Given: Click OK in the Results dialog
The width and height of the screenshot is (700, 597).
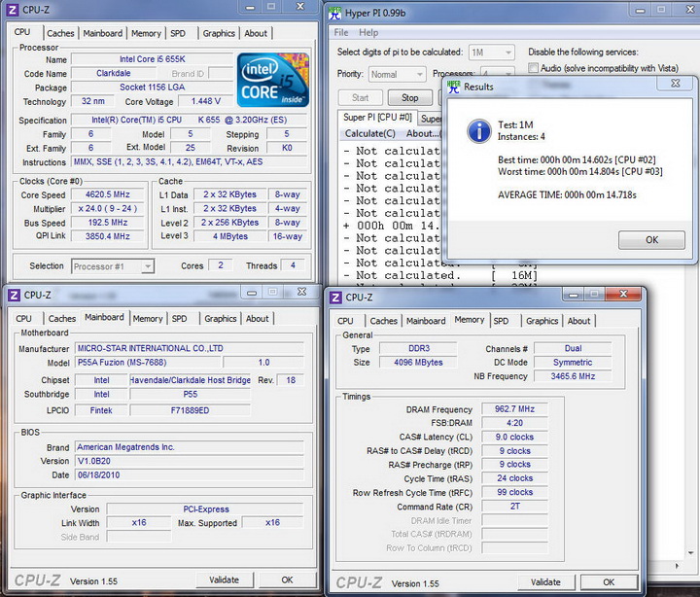Looking at the screenshot, I should pos(651,240).
